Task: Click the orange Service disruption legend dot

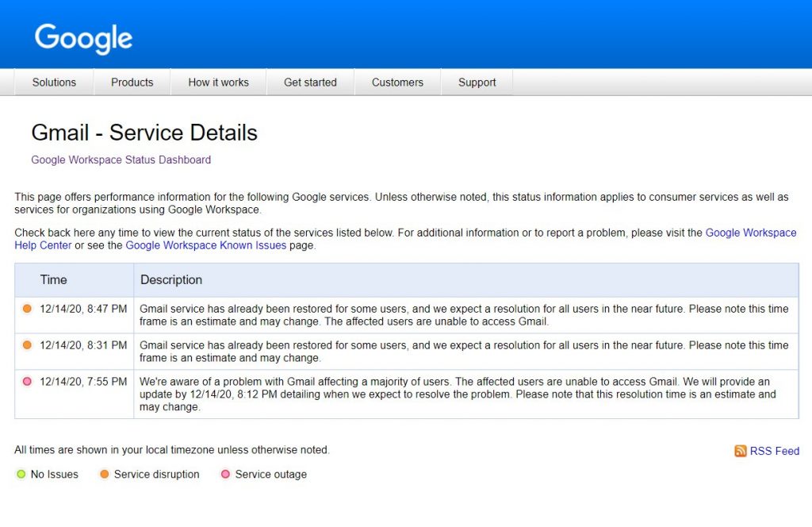Action: click(104, 474)
